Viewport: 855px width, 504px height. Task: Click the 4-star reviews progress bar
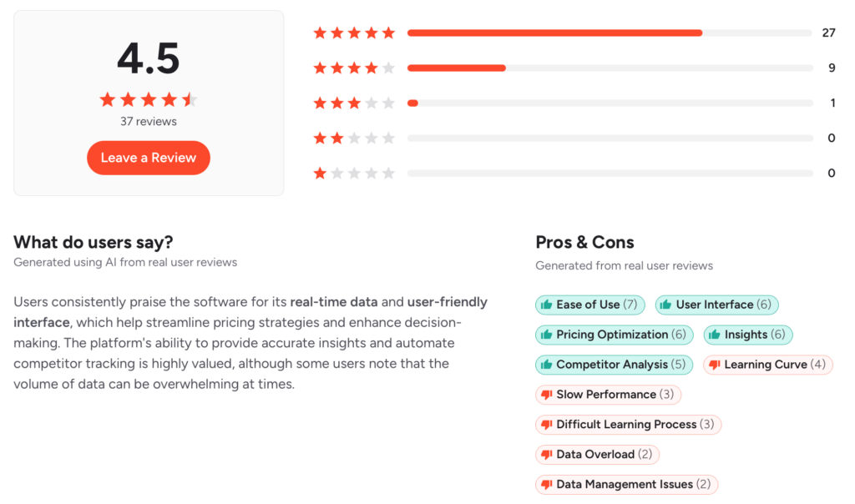click(610, 68)
